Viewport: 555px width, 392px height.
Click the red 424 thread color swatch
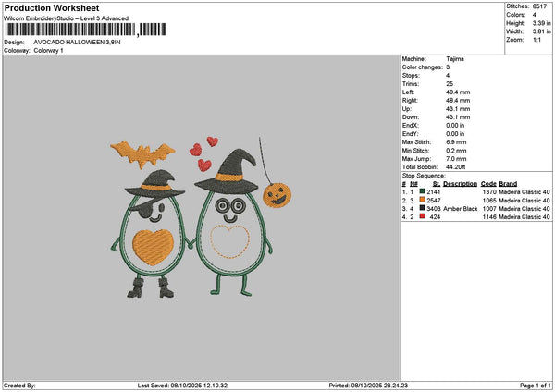pos(422,216)
